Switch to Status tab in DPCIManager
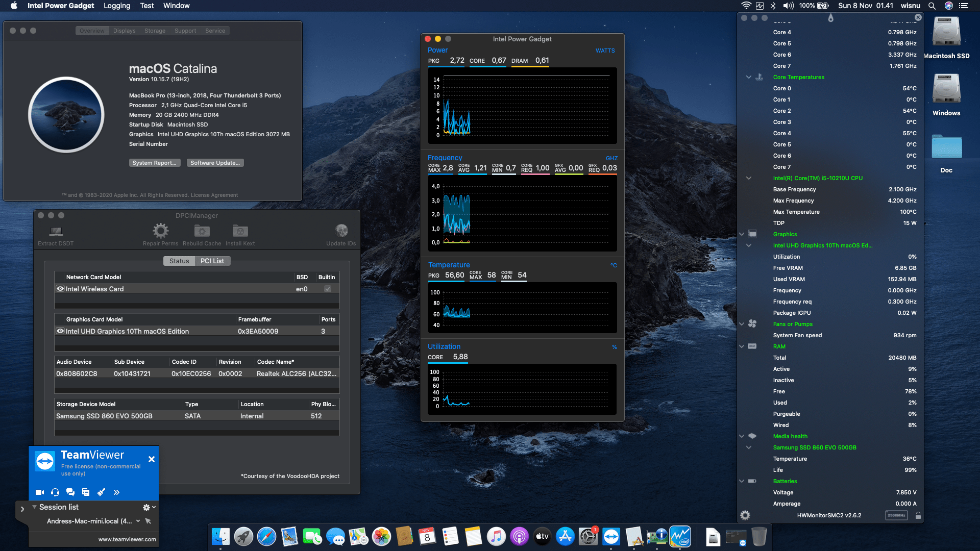Image resolution: width=980 pixels, height=551 pixels. click(x=179, y=261)
